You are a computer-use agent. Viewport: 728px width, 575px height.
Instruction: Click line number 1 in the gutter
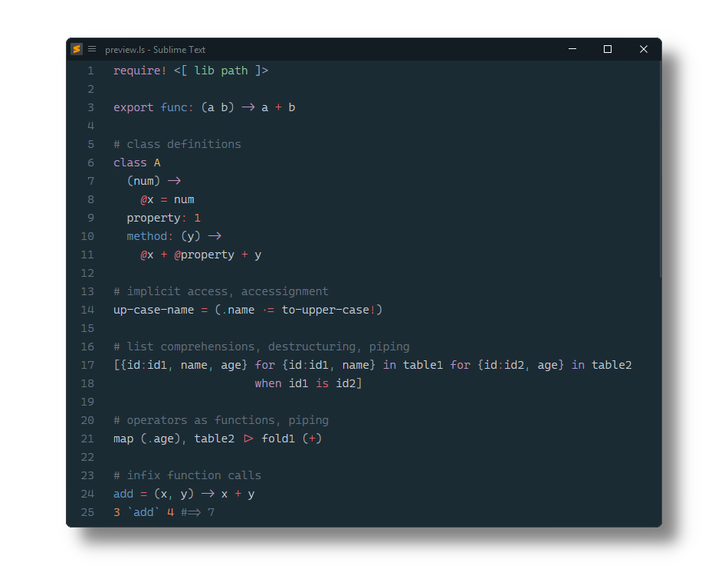coord(90,71)
